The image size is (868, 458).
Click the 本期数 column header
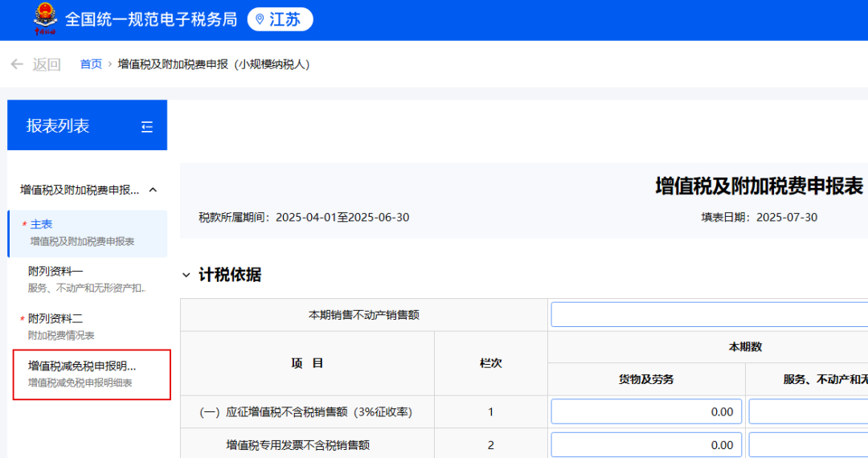coord(745,347)
